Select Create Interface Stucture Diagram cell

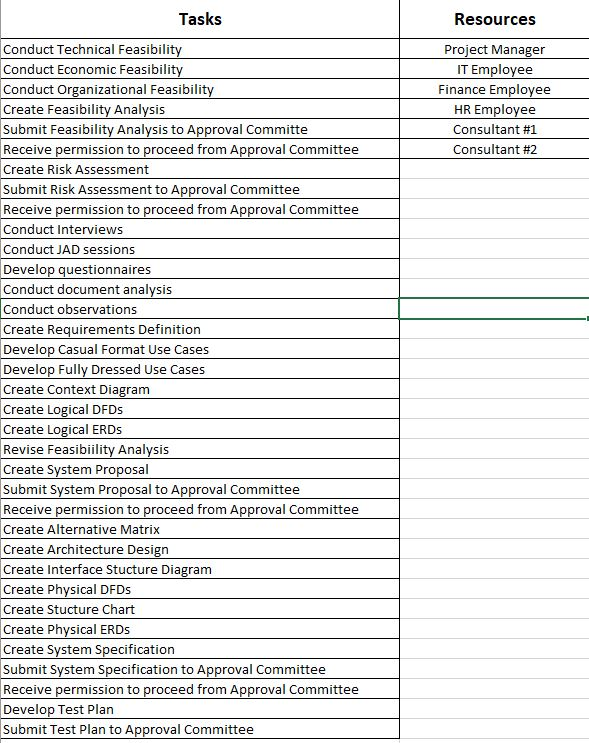tap(200, 569)
